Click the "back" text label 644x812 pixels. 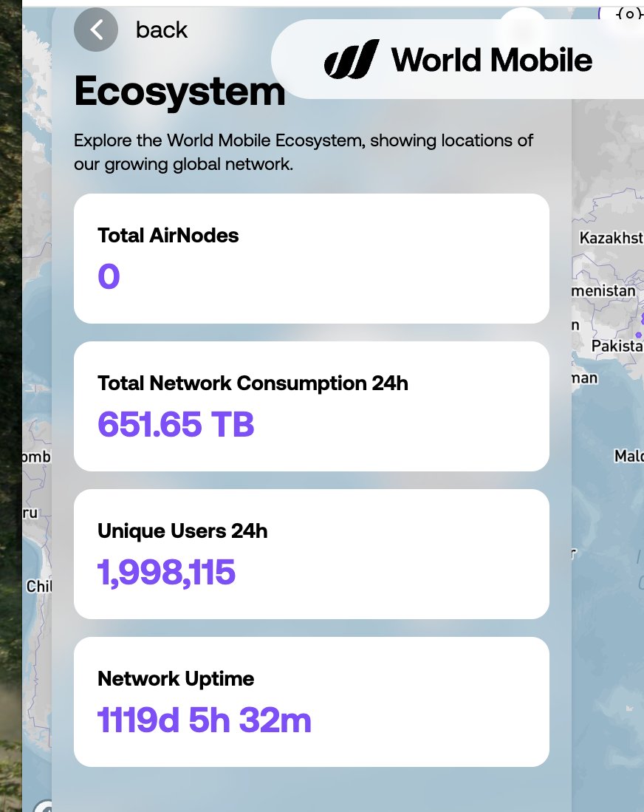coord(162,30)
